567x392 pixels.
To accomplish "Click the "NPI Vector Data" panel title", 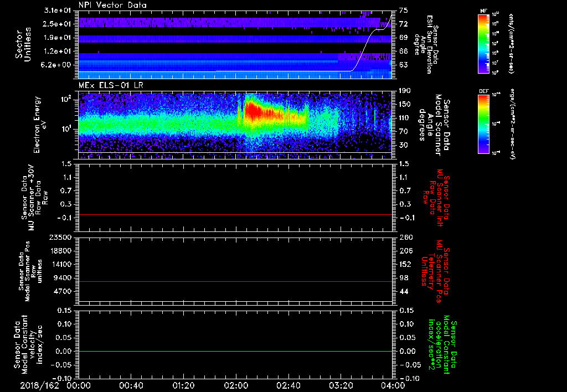I will pos(112,5).
